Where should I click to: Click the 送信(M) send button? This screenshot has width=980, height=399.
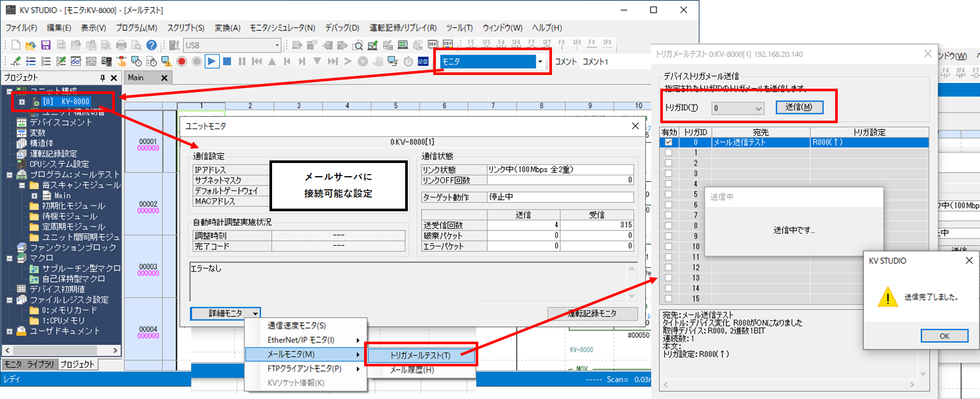[x=799, y=108]
